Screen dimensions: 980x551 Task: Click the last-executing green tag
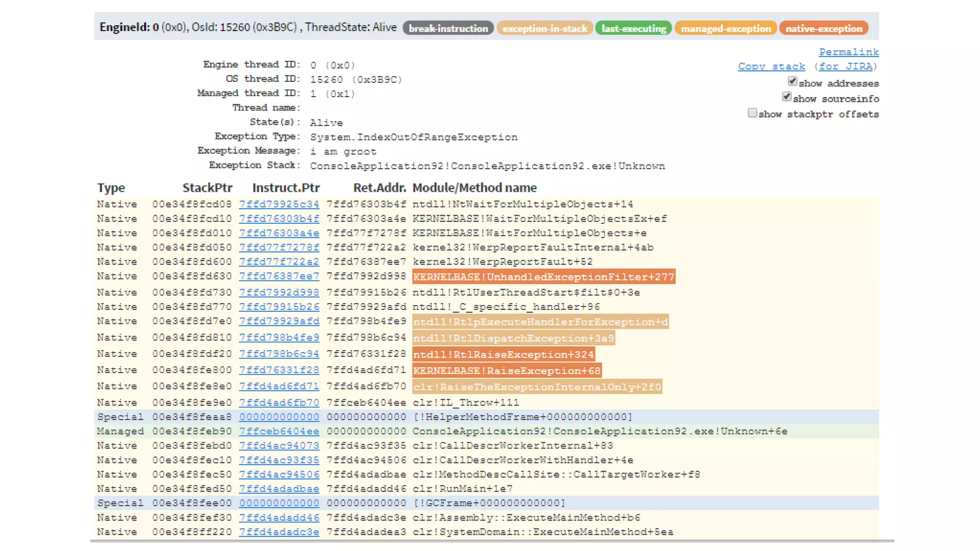(x=634, y=29)
